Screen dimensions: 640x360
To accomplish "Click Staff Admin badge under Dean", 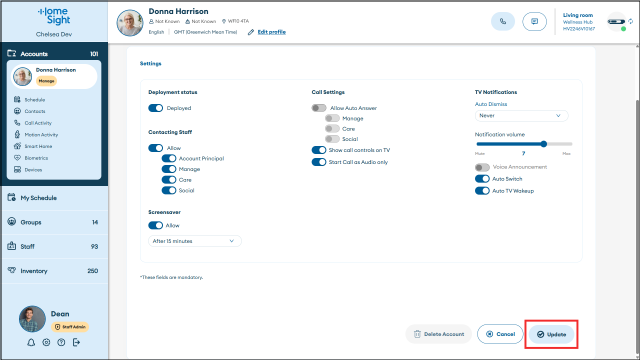I will [70, 327].
